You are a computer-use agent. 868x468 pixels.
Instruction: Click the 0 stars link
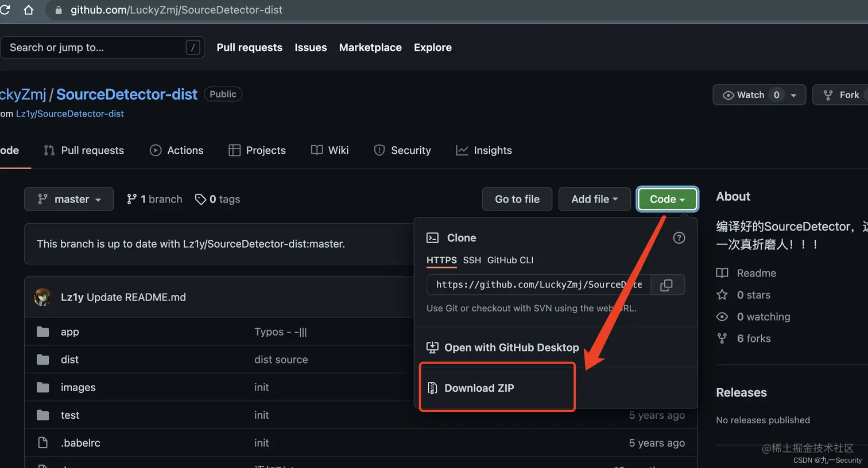pyautogui.click(x=754, y=295)
